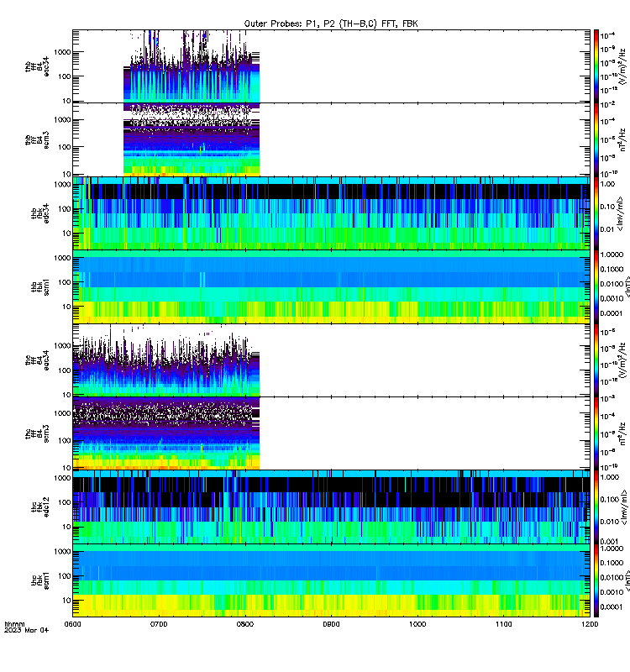Viewport: 630px width, 672px height.
Task: Click inside the thb fbk edc34 spectrogram
Action: pos(331,213)
